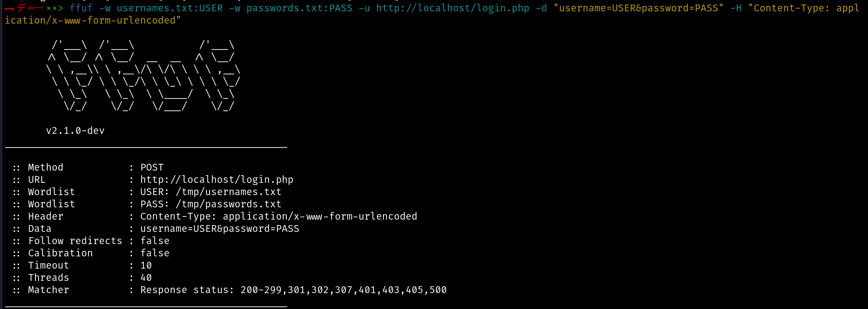
Task: Click the Method label in config list
Action: pyautogui.click(x=46, y=167)
